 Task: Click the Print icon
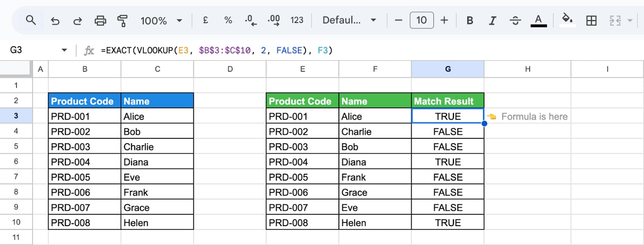click(x=100, y=21)
